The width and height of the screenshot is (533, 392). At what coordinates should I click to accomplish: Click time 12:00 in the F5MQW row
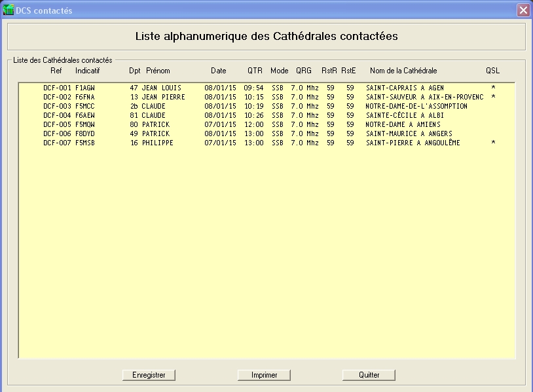(253, 124)
